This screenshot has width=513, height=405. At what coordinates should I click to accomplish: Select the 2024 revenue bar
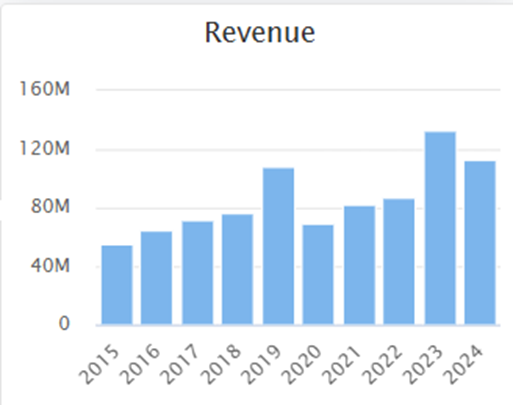(x=480, y=243)
